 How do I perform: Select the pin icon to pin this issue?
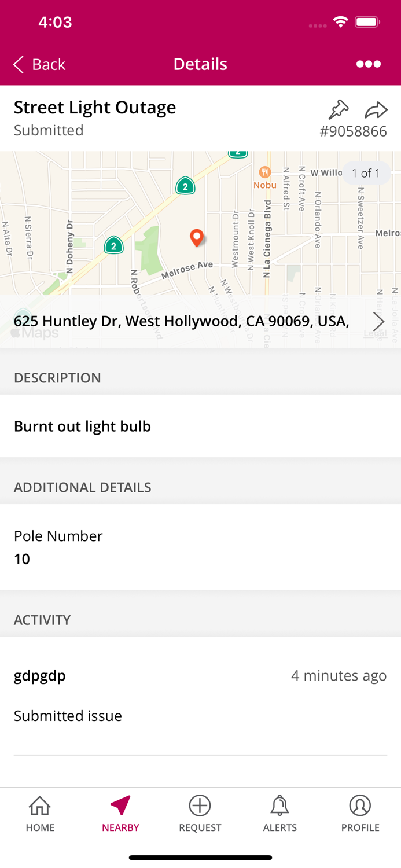click(338, 109)
